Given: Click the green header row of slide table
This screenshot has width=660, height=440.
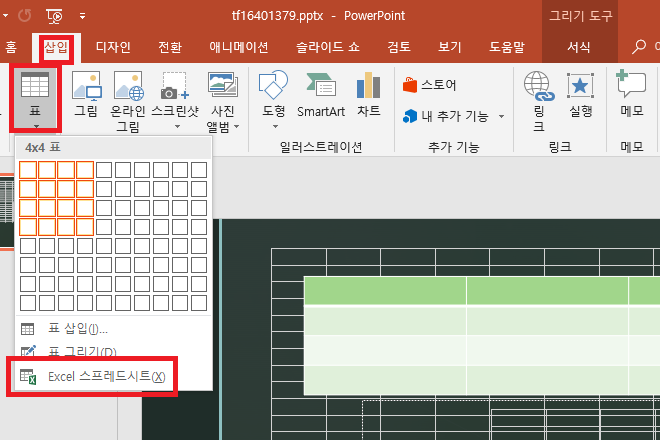Looking at the screenshot, I should 482,290.
